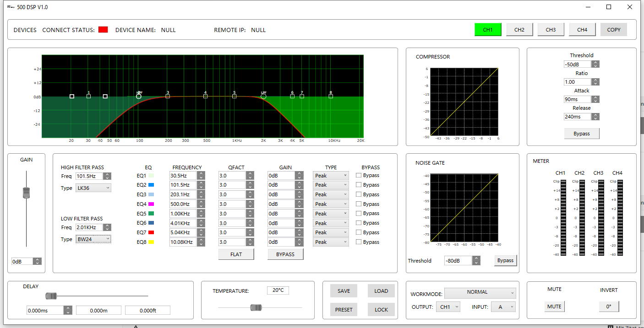Click the EQ2 blue color swatch
The image size is (644, 328).
151,185
